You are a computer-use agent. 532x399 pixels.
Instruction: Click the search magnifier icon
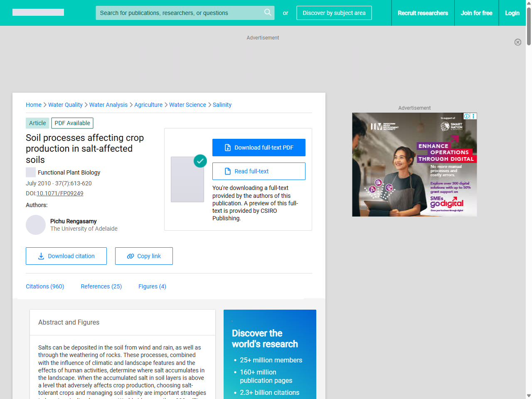coord(268,12)
